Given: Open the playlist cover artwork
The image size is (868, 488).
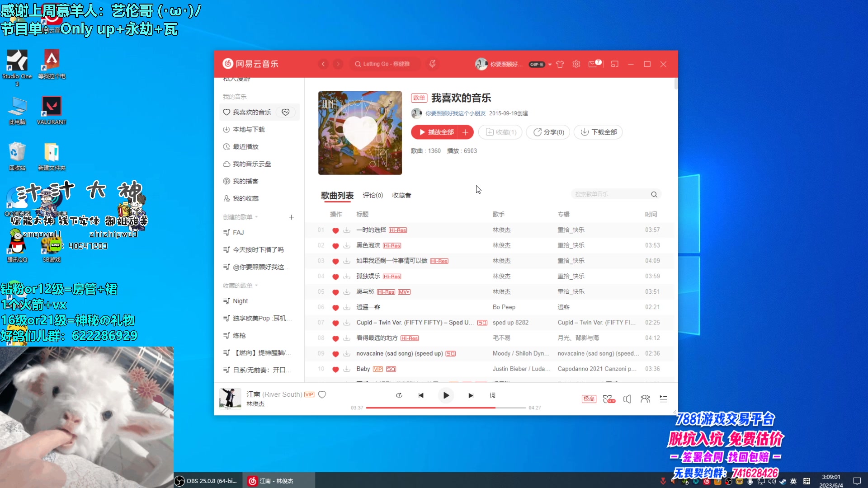Looking at the screenshot, I should (x=360, y=133).
